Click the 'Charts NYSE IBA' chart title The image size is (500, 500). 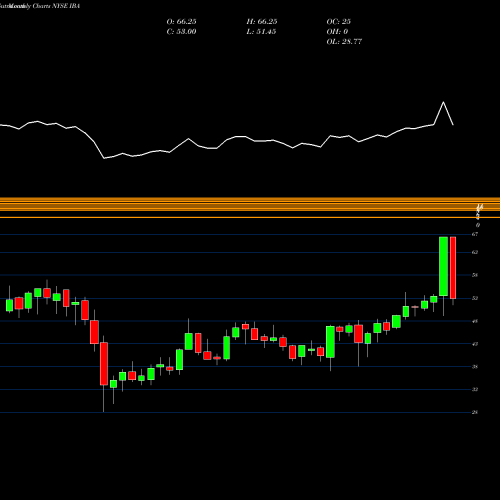click(x=56, y=6)
